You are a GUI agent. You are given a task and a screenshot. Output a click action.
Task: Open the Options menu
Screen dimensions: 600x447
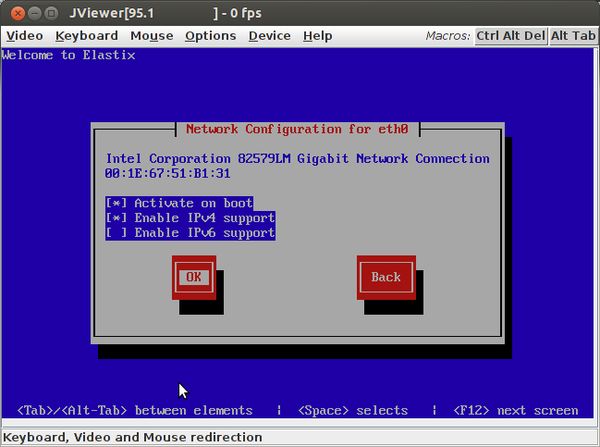[210, 36]
